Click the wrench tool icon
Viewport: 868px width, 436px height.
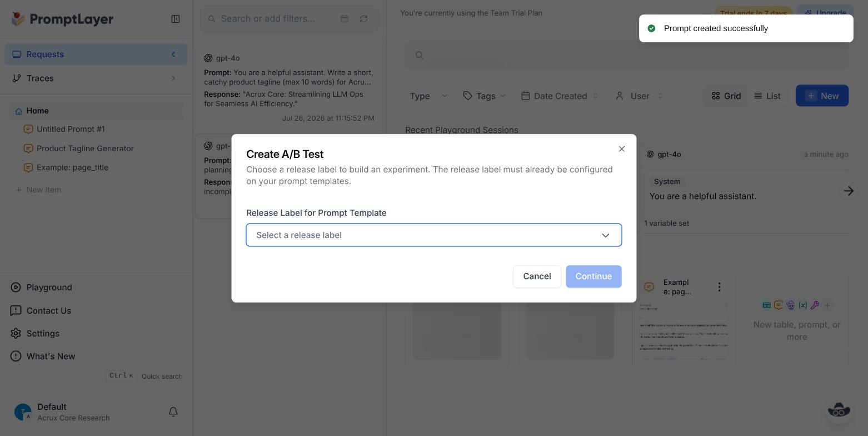coord(815,305)
